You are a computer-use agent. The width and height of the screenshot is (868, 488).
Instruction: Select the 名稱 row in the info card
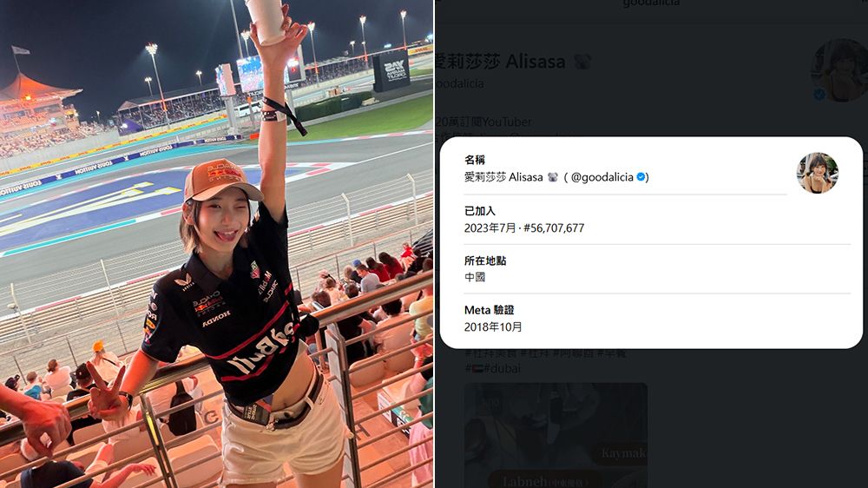coord(625,169)
